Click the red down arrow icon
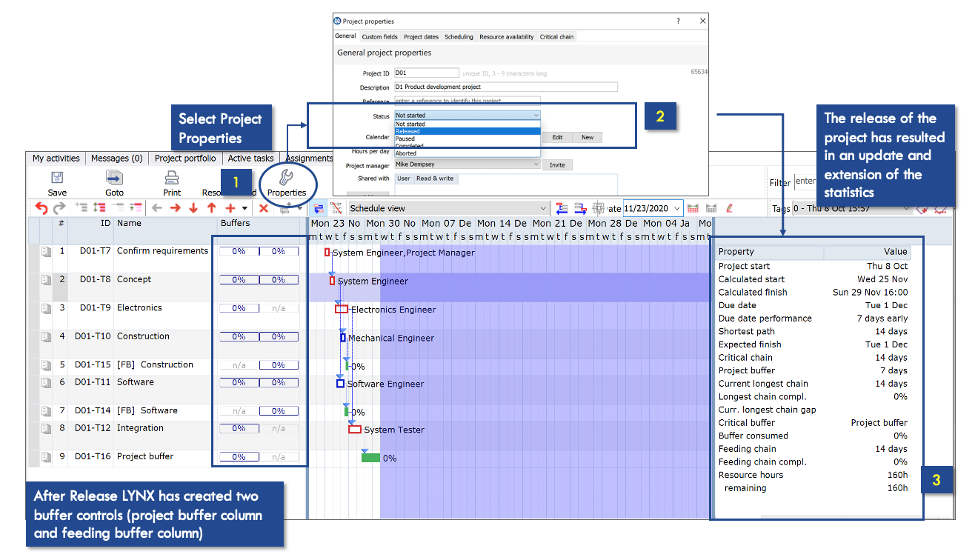This screenshot has width=975, height=560. point(193,209)
